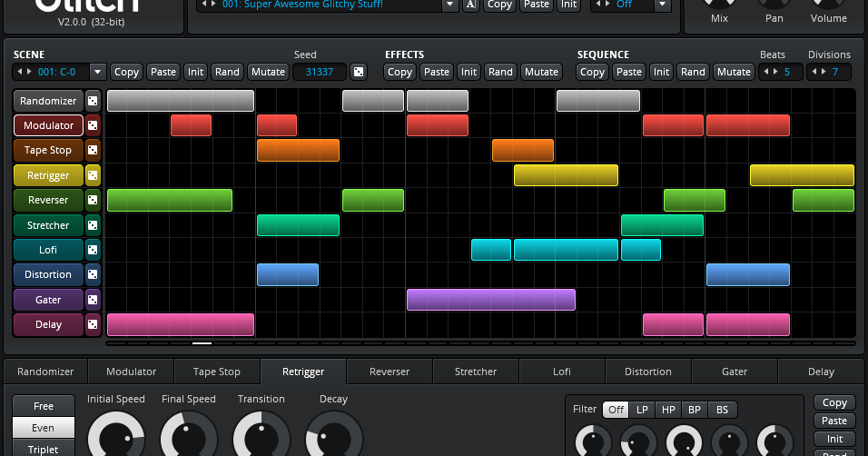This screenshot has width=868, height=456.
Task: Switch to the Distortion tab in bottom panel
Action: click(x=648, y=372)
